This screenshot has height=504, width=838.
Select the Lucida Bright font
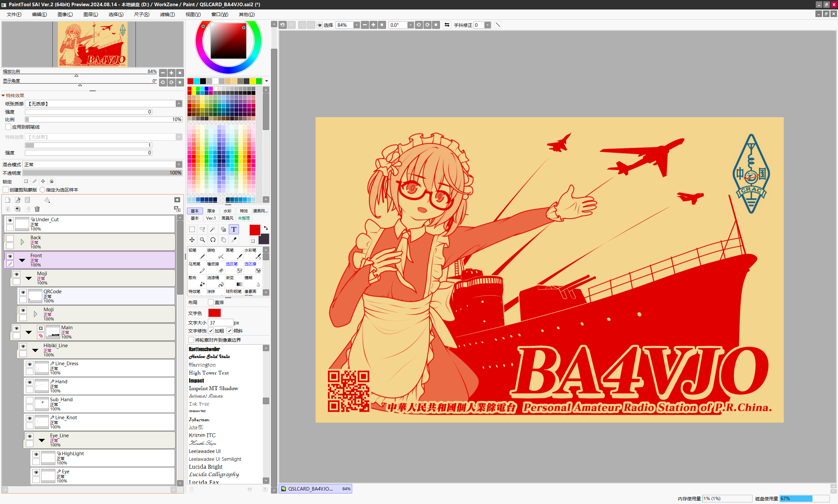[206, 467]
